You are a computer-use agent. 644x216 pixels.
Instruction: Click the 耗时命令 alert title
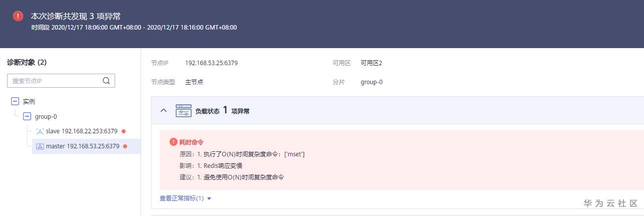[x=191, y=142]
